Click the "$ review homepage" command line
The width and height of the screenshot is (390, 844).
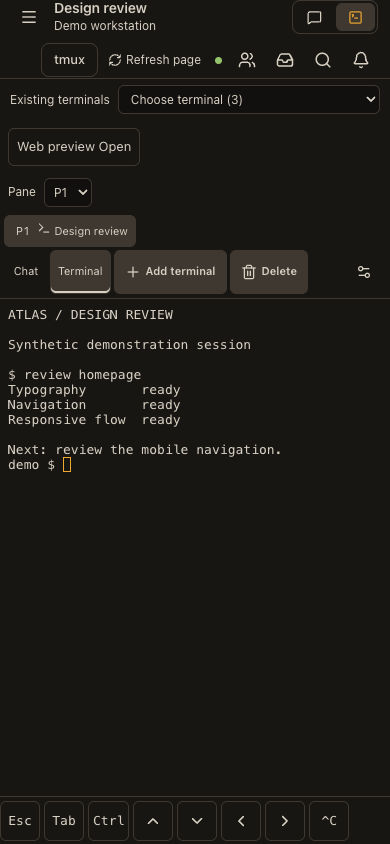pyautogui.click(x=74, y=375)
